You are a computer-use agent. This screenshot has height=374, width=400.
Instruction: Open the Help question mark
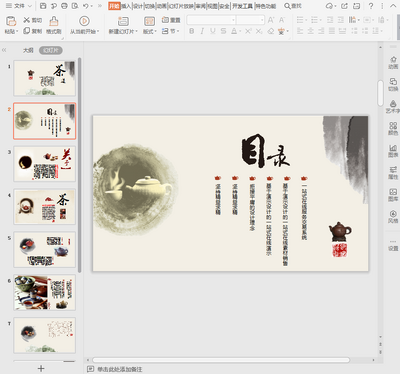tap(371, 6)
